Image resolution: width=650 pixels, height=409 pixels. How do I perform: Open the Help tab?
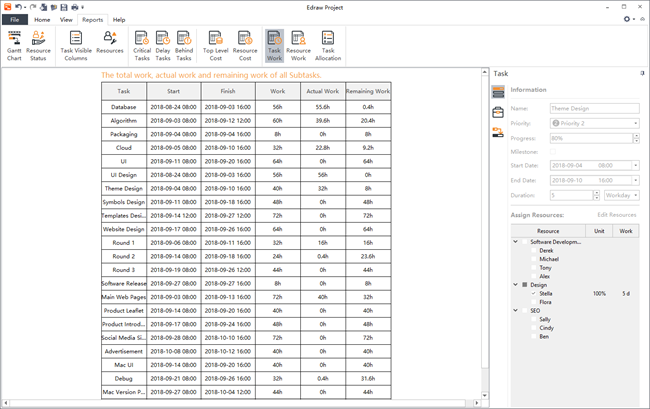click(119, 19)
